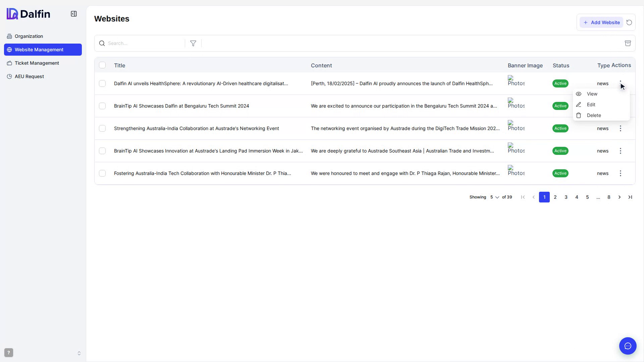Image resolution: width=644 pixels, height=362 pixels.
Task: Click the archive box icon in search bar
Action: pos(628,43)
